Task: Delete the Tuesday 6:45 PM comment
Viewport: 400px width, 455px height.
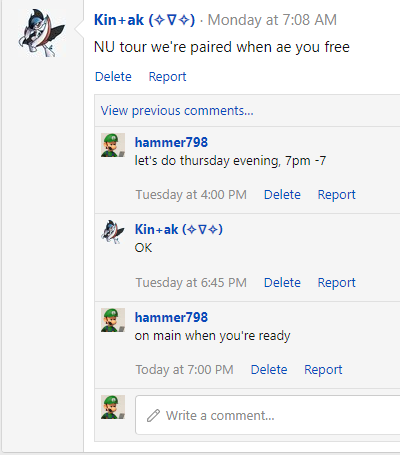Action: (282, 282)
